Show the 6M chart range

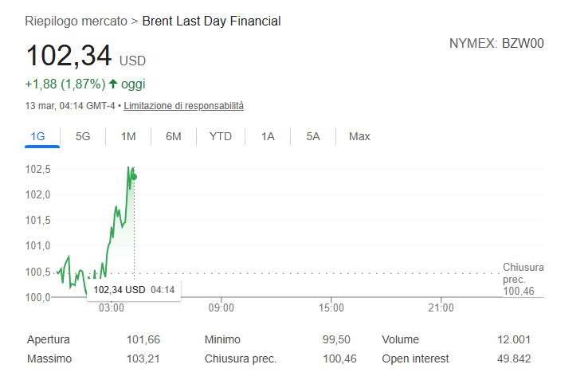click(174, 136)
